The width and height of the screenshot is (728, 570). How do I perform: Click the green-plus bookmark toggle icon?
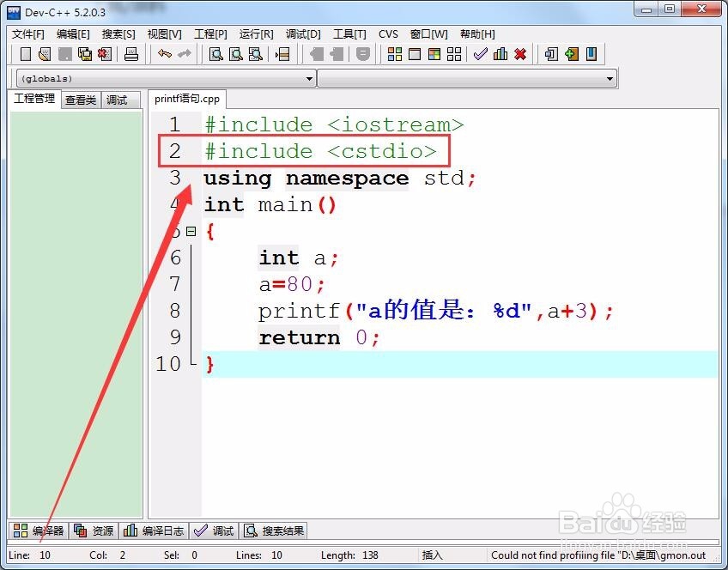pyautogui.click(x=572, y=54)
